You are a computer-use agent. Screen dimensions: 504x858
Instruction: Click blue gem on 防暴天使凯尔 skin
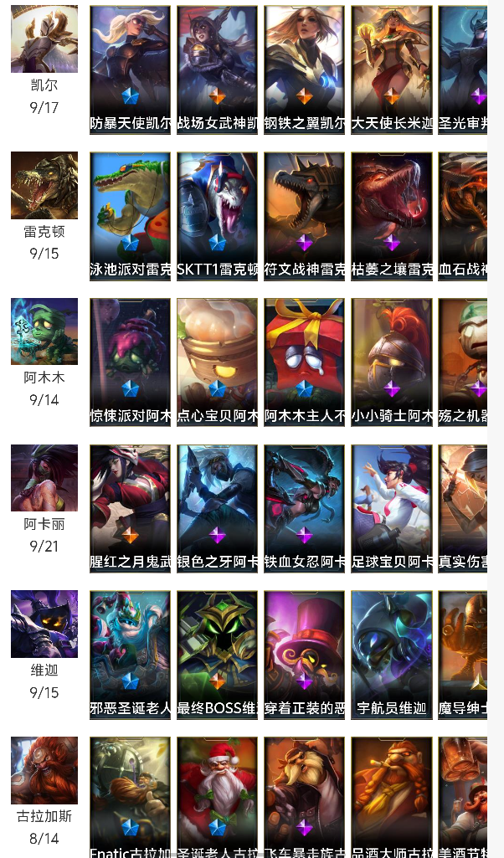point(131,96)
